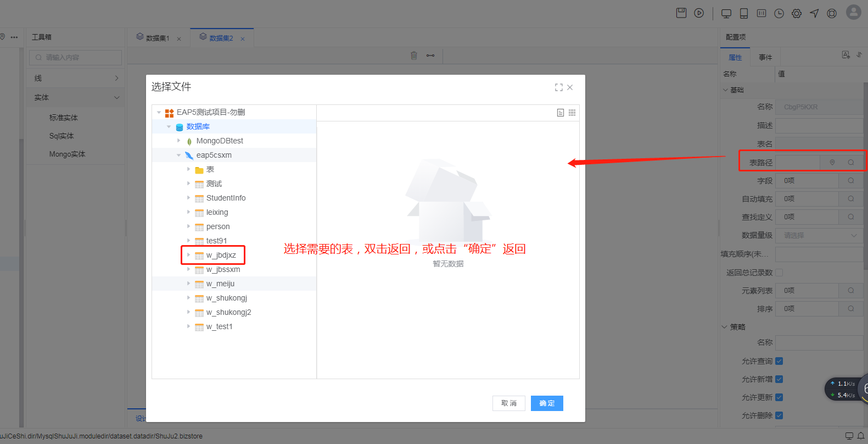Image resolution: width=868 pixels, height=444 pixels.
Task: Toggle the 允许查询 checkbox
Action: (779, 361)
